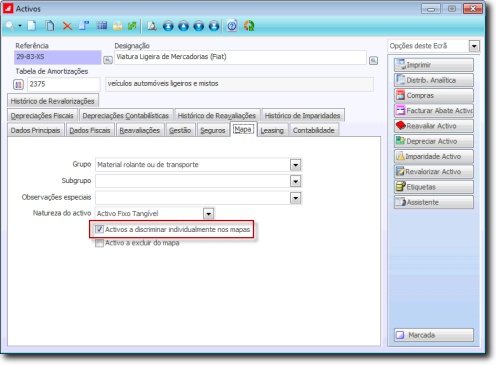Click the Compras button
The height and width of the screenshot is (366, 496).
(434, 96)
